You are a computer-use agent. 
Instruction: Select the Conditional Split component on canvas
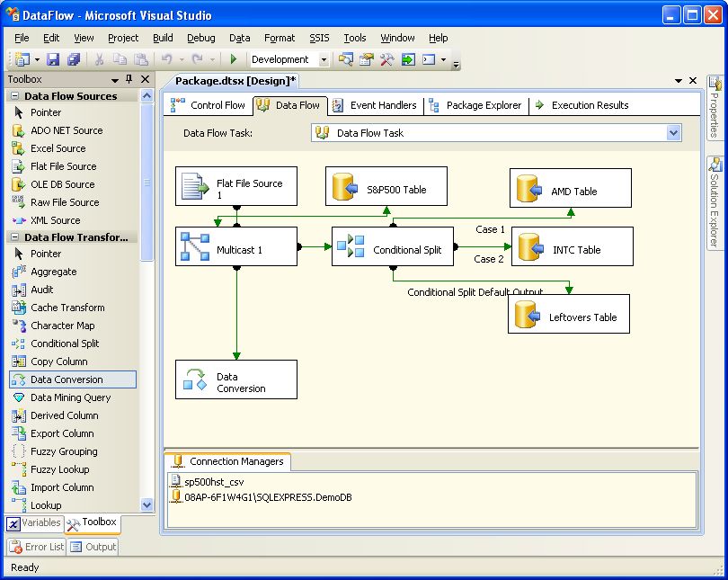[x=393, y=246]
